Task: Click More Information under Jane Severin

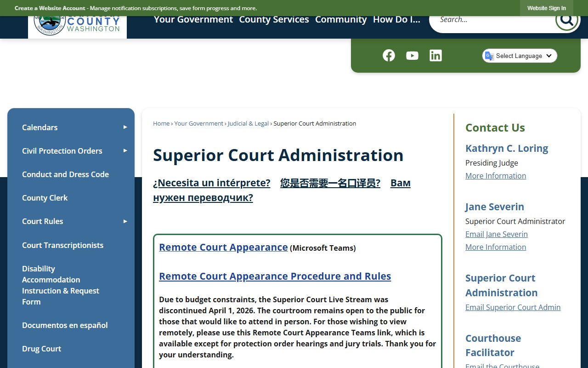Action: point(496,247)
